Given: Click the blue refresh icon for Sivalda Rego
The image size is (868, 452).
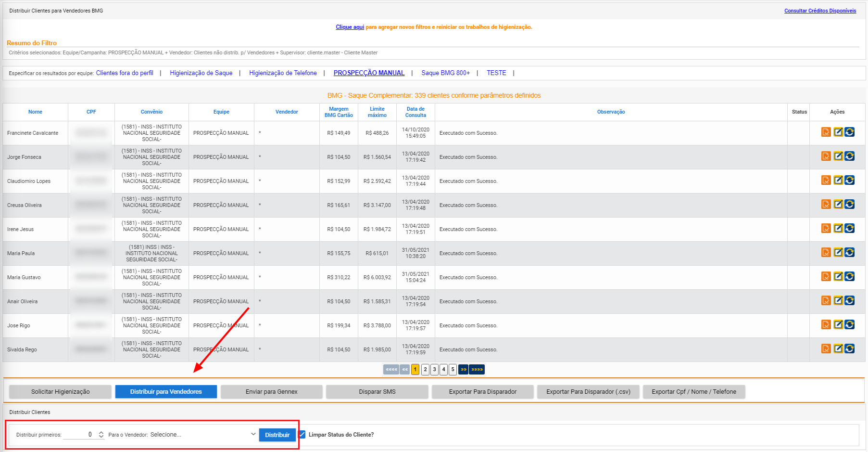Looking at the screenshot, I should [850, 349].
